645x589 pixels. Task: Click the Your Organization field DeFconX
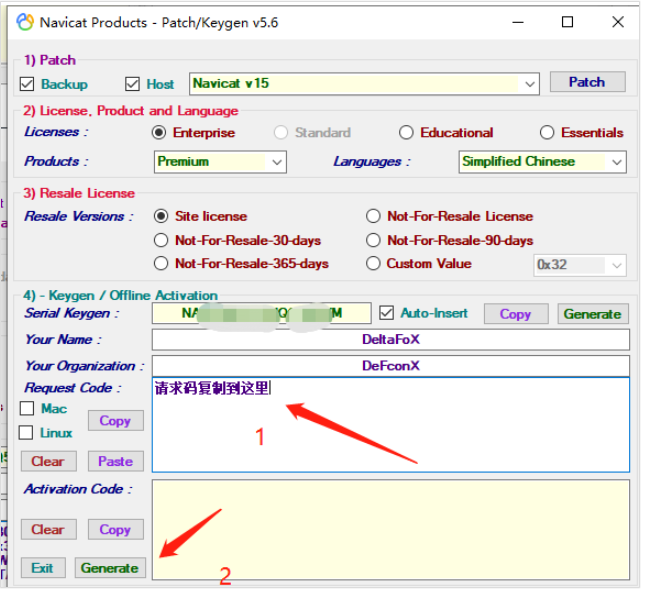click(391, 366)
